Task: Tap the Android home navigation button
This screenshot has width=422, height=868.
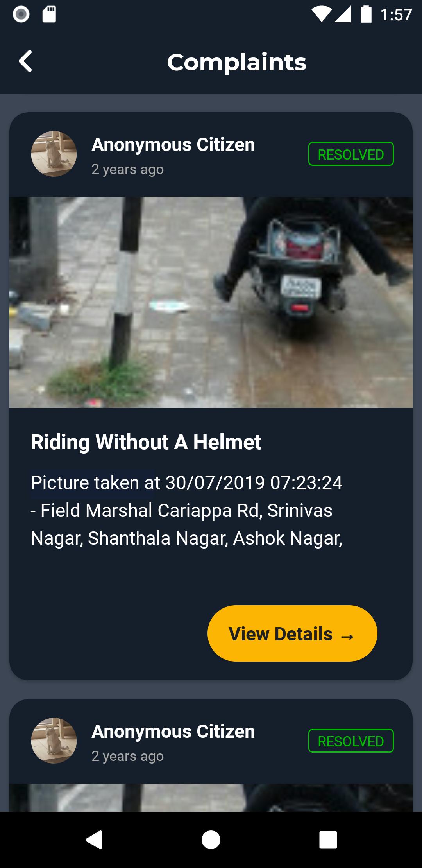Action: 211,839
